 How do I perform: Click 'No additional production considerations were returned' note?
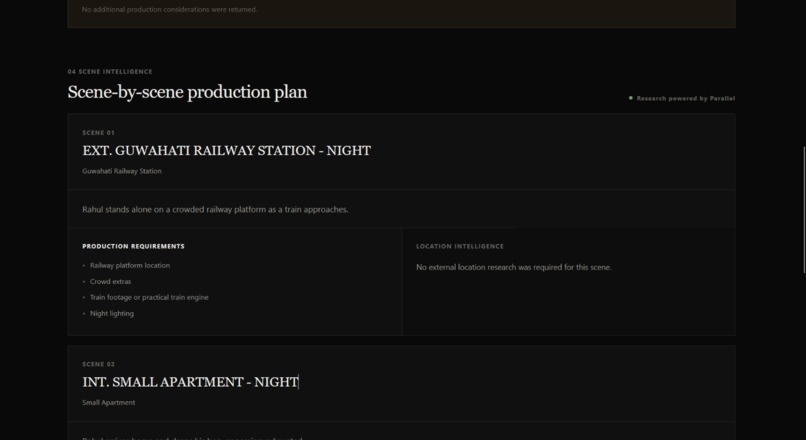pos(169,9)
